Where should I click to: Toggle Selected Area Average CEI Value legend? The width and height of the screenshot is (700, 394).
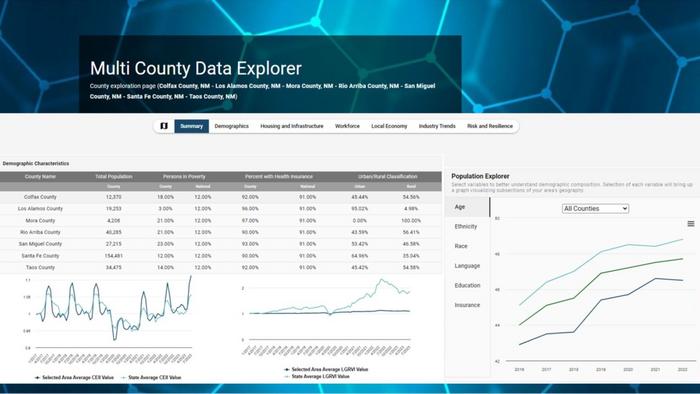pyautogui.click(x=74, y=377)
